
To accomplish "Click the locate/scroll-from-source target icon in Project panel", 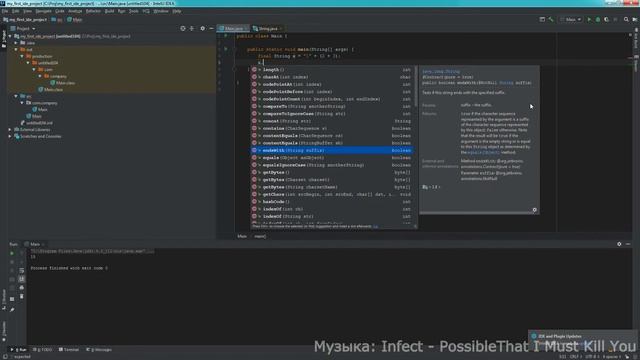I will [x=183, y=29].
